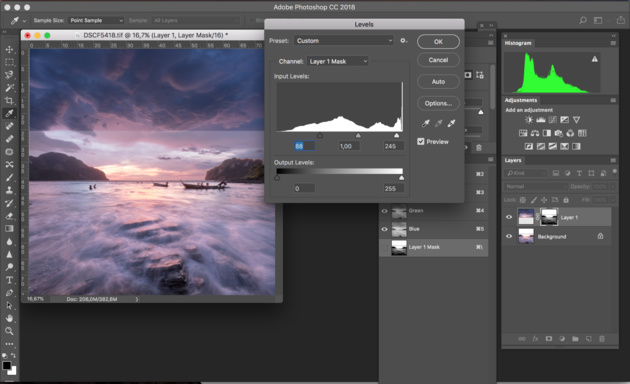Add a Levels adjustment from Adjustments panel
Image resolution: width=630 pixels, height=384 pixels.
[541, 120]
